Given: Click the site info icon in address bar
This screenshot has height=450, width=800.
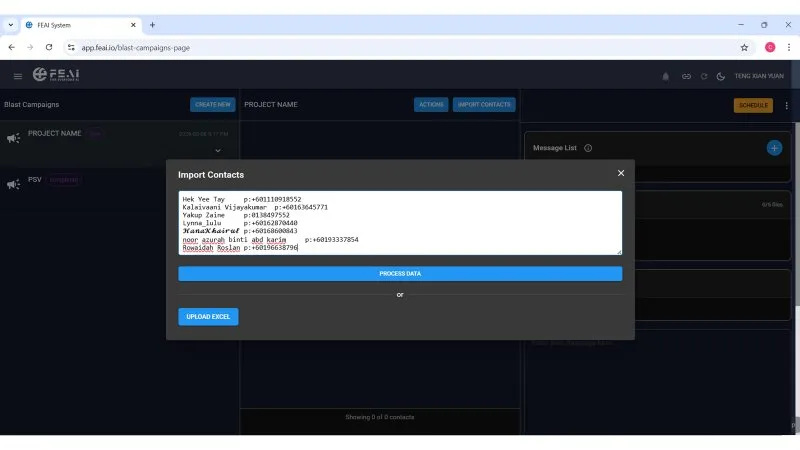Looking at the screenshot, I should coord(71,47).
